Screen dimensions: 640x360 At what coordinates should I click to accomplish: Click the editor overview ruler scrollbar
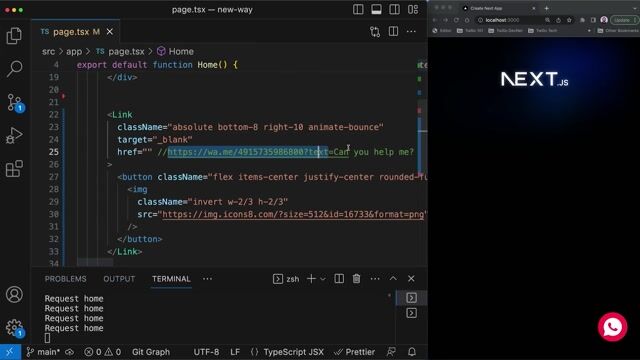point(422,163)
